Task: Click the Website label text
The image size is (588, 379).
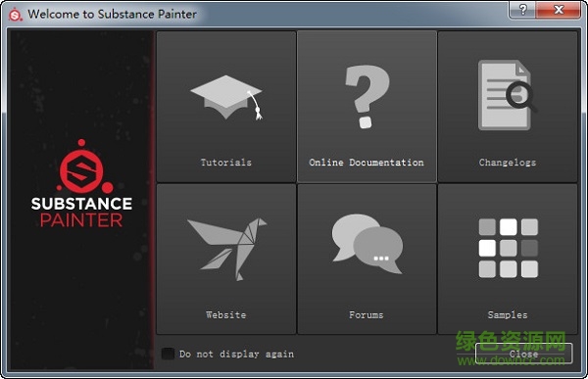Action: [x=226, y=315]
